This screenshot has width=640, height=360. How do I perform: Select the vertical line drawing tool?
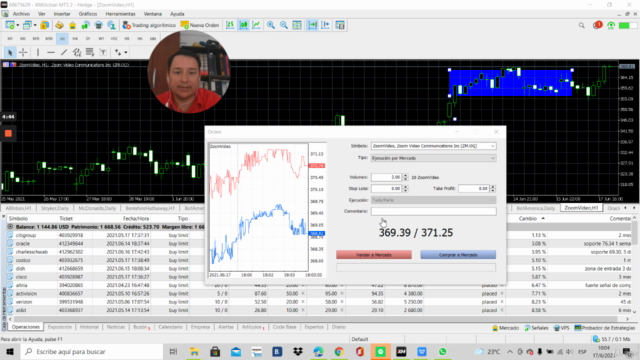(38, 52)
